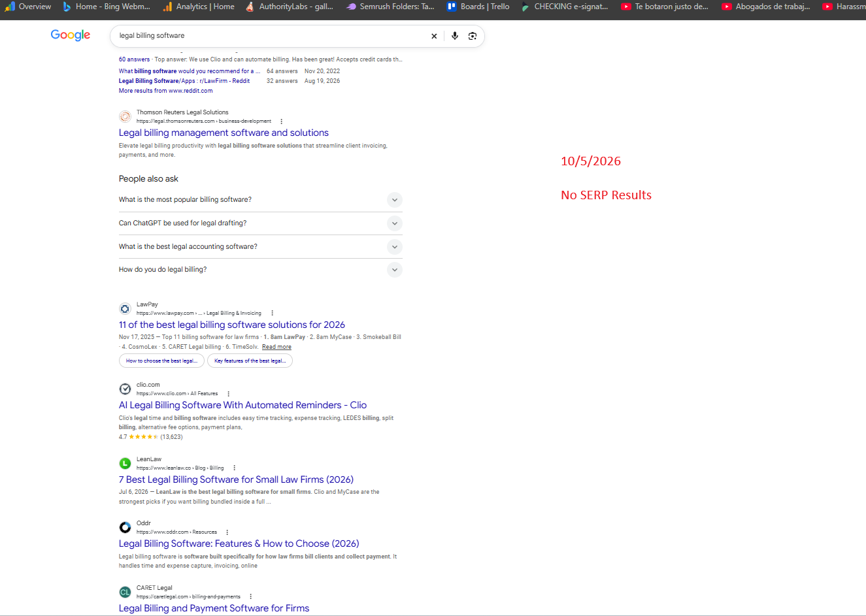Image resolution: width=866 pixels, height=616 pixels.
Task: Open three-dot menu for CARET Legal result
Action: point(250,596)
